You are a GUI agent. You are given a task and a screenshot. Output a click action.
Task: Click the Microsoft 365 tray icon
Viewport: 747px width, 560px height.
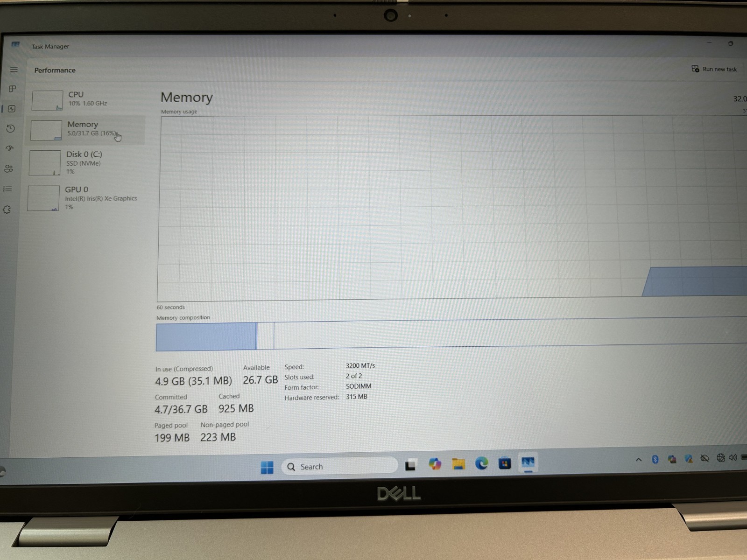(x=672, y=459)
